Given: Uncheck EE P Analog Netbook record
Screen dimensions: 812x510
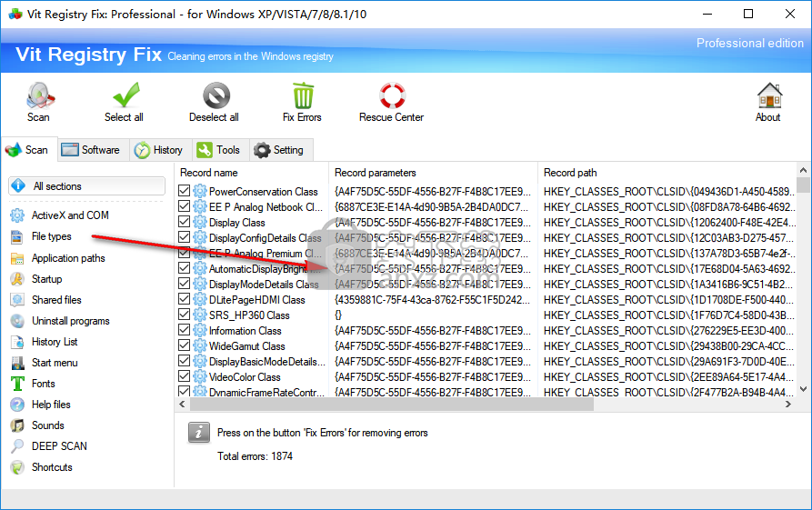Looking at the screenshot, I should coord(184,206).
